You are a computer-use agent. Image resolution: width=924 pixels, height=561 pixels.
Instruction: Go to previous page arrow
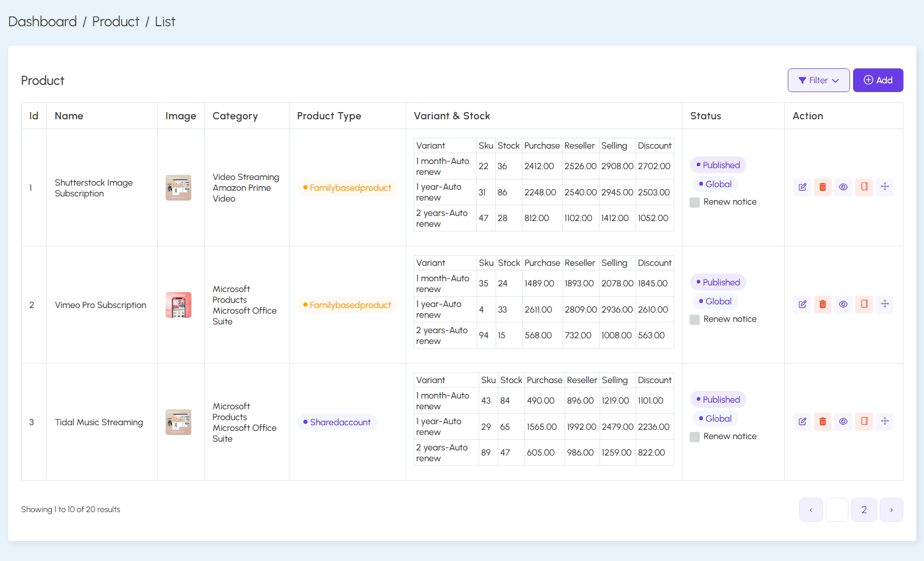[811, 510]
